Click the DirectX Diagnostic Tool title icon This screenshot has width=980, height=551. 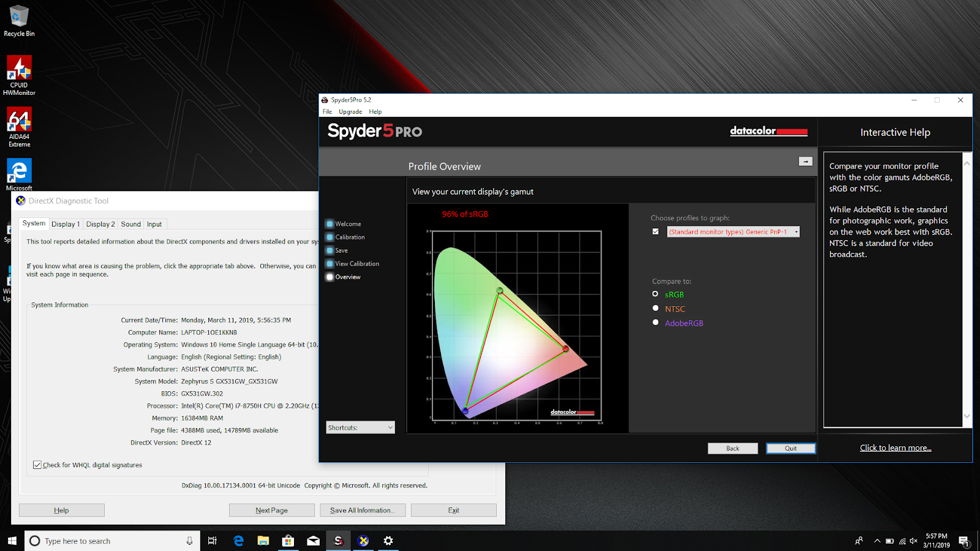point(21,201)
